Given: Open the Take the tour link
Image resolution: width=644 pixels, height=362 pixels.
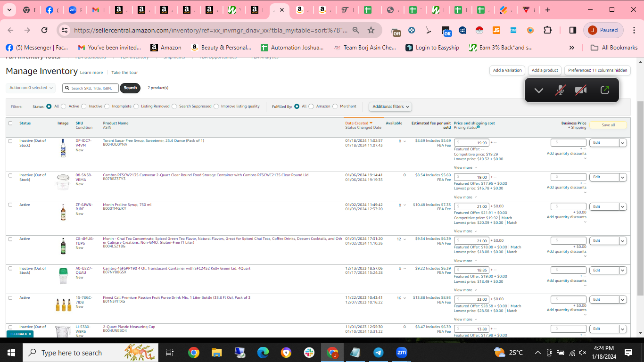Looking at the screenshot, I should 124,73.
